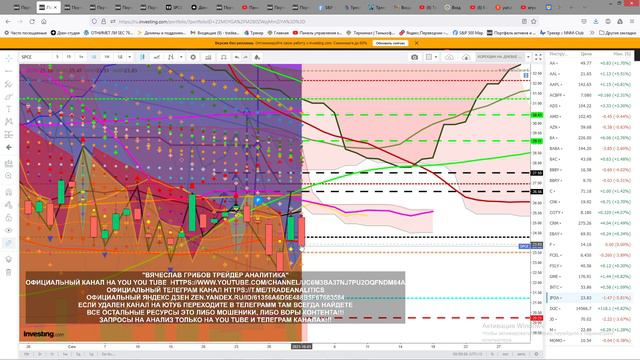Toggle the logarithmic scale option
Screen dimensions: 640x360
point(505,354)
